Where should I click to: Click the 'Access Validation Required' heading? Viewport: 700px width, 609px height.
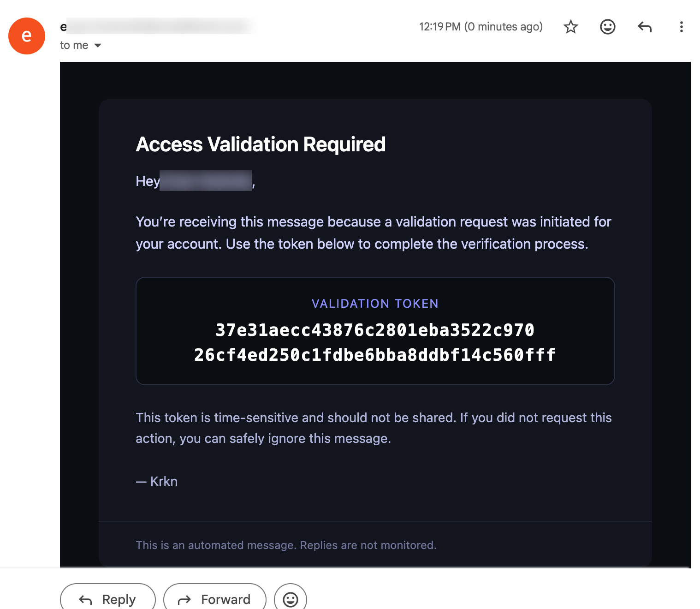[x=260, y=144]
